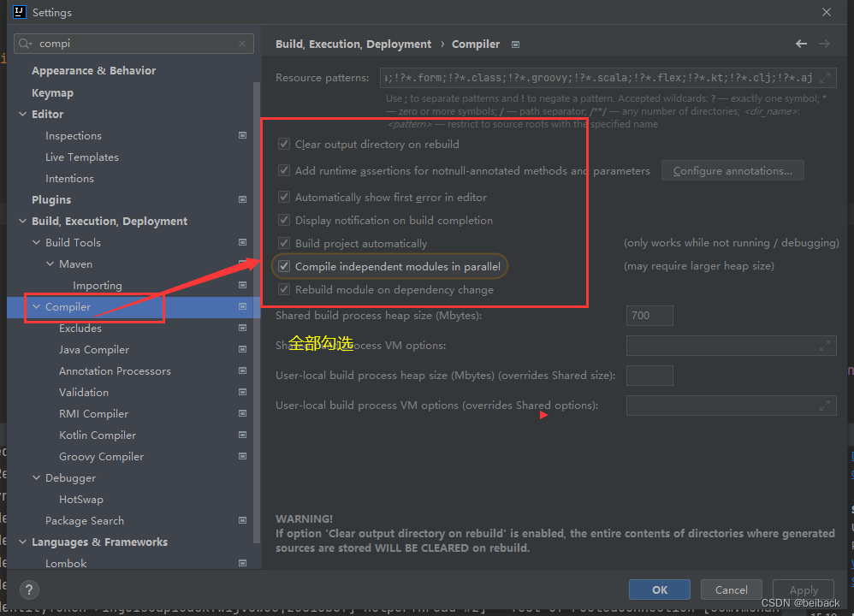Toggle Display notification on build completion
The height and width of the screenshot is (616, 854).
(284, 220)
